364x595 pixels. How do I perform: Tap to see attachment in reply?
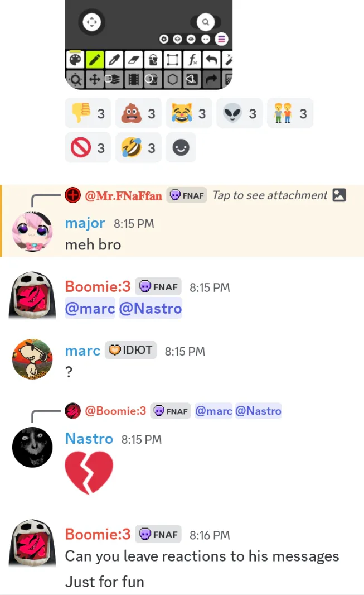(x=270, y=195)
